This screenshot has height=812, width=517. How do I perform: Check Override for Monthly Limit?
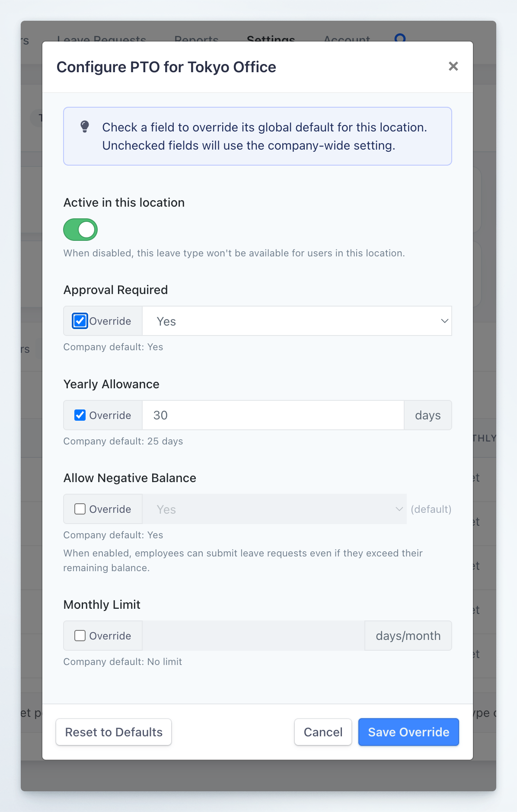(80, 636)
